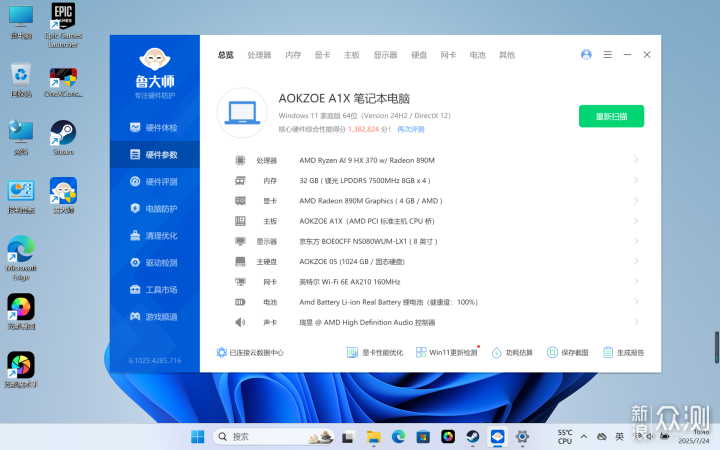Open Microsoft Store from taskbar
Viewport: 720px width, 450px height.
pyautogui.click(x=423, y=436)
